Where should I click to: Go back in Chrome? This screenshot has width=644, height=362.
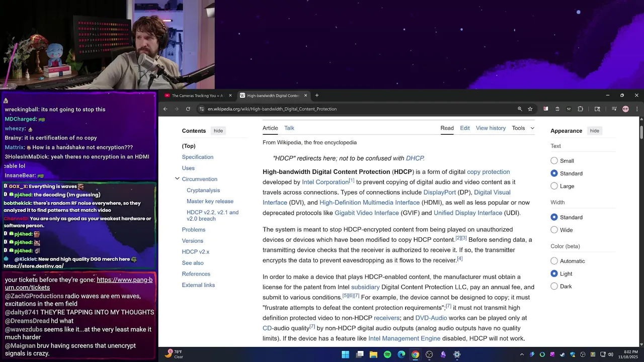pos(165,109)
